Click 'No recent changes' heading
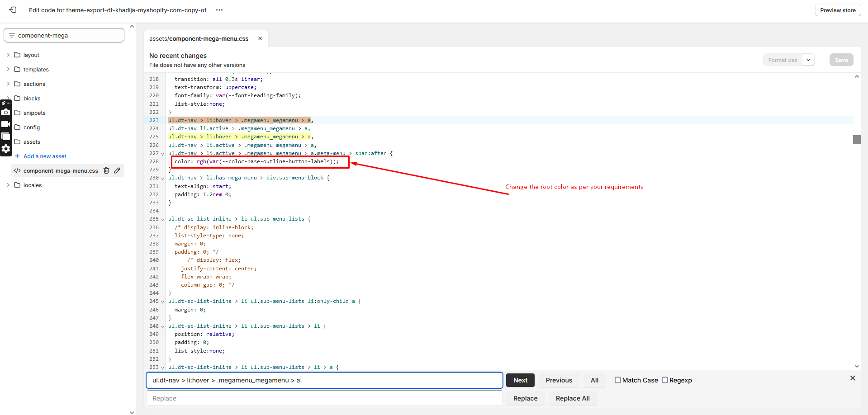This screenshot has width=868, height=415. pos(178,56)
